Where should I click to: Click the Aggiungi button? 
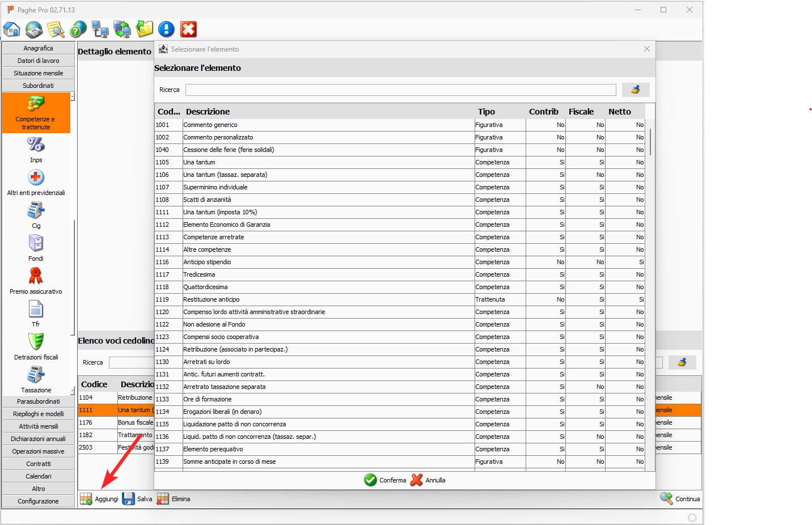click(x=100, y=499)
